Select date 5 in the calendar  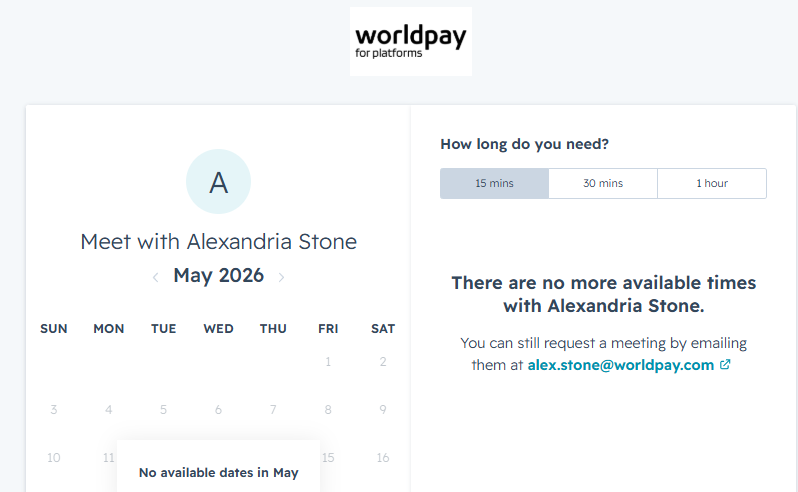(x=163, y=410)
